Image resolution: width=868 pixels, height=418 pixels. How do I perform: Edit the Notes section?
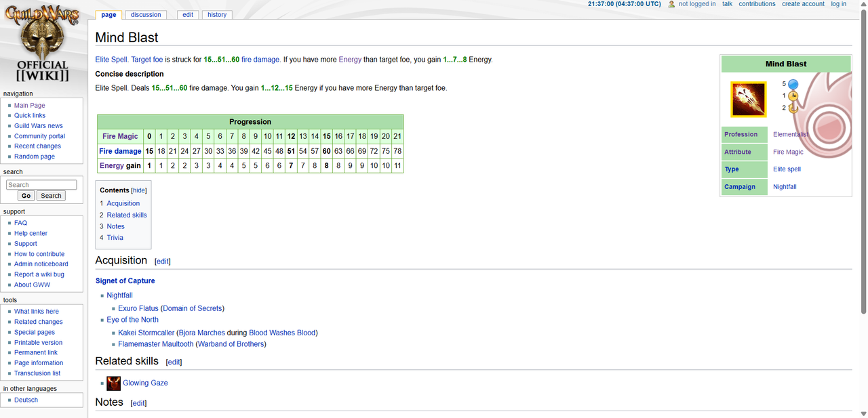click(x=138, y=403)
